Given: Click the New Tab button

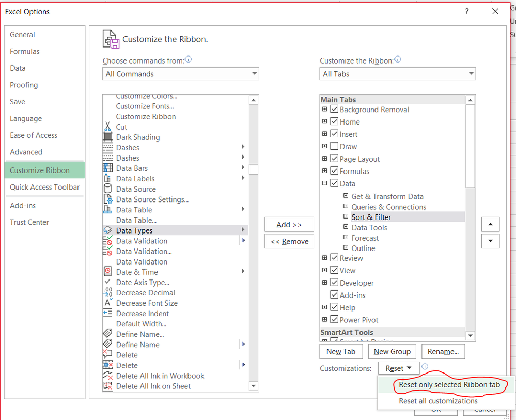Looking at the screenshot, I should [x=341, y=351].
